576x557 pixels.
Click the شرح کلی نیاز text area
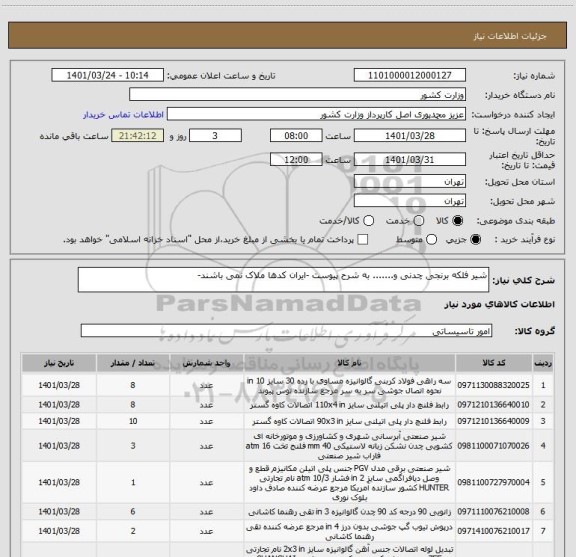pyautogui.click(x=283, y=280)
